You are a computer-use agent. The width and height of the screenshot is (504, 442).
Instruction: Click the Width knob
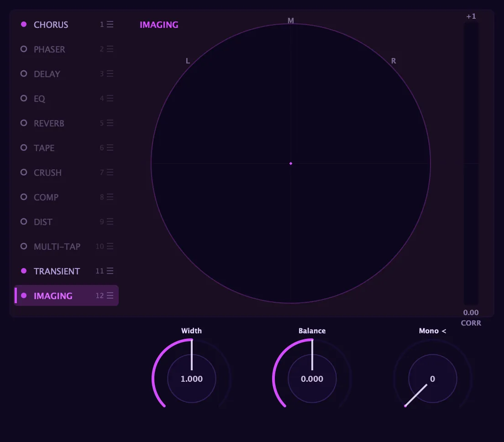(192, 379)
